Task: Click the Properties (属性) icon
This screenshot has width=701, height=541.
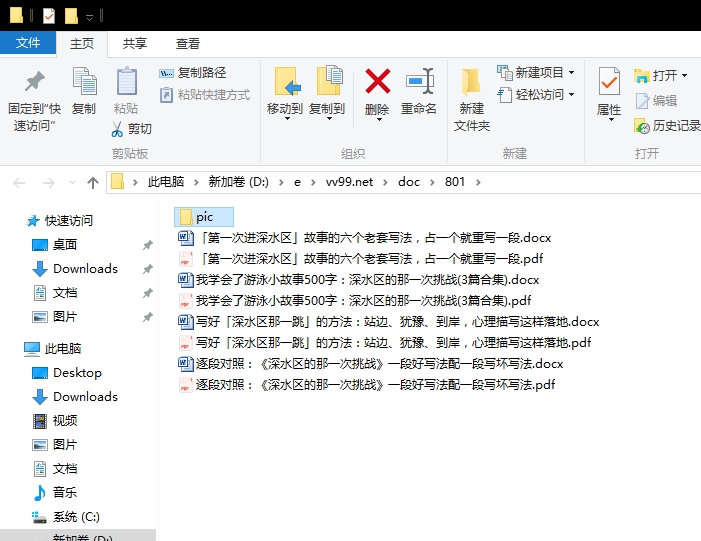Action: point(609,81)
